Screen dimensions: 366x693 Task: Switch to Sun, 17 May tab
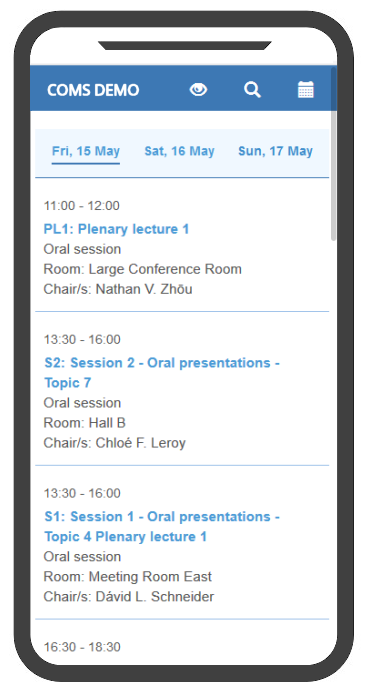coord(275,152)
